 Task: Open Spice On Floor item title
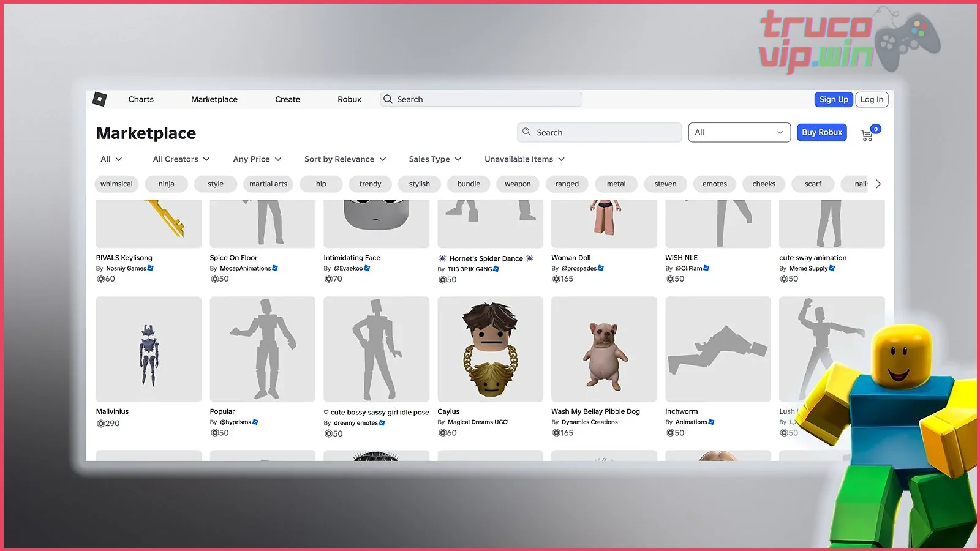click(x=233, y=258)
